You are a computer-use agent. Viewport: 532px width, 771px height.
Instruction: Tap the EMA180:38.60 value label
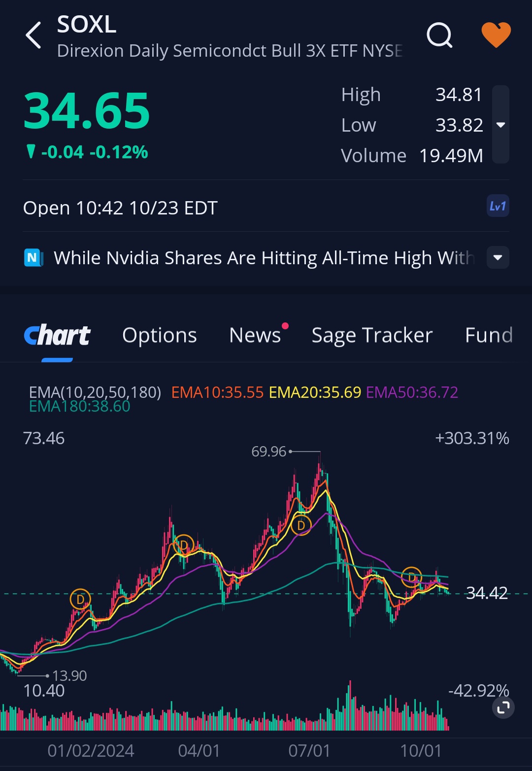click(80, 406)
